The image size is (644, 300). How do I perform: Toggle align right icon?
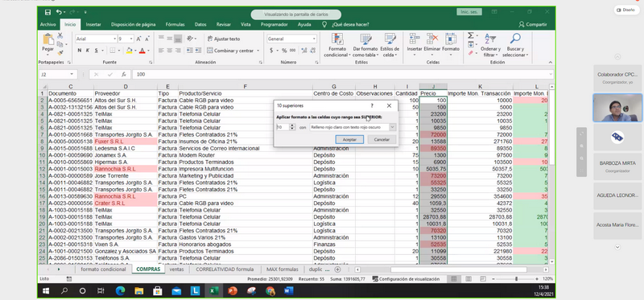[x=177, y=51]
